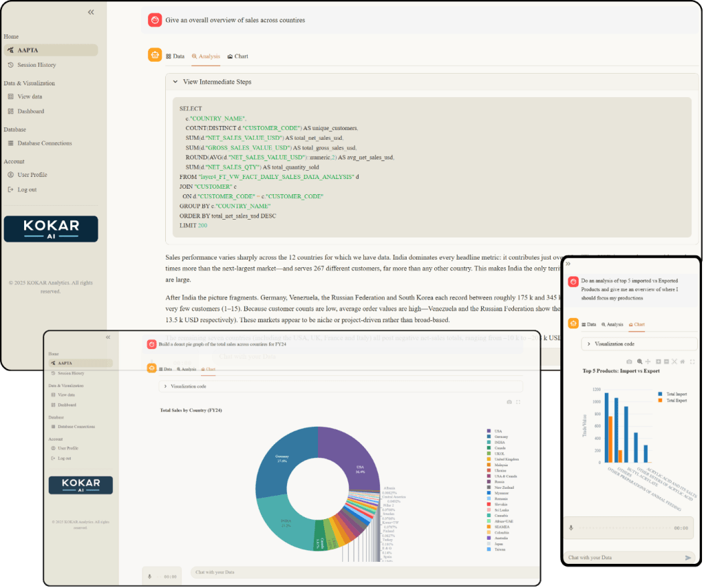Open Database Connections in top window's sidebar
704x588 pixels.
click(44, 143)
